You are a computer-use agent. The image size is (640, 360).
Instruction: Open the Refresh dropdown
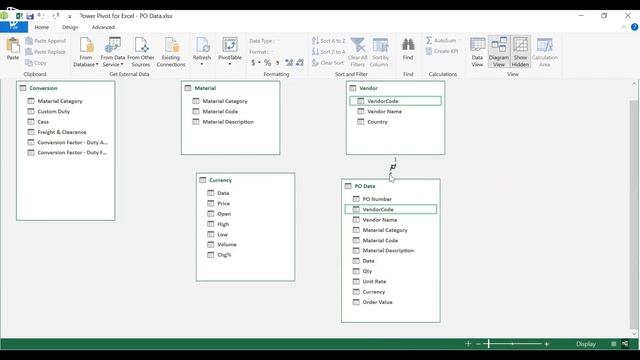[202, 52]
